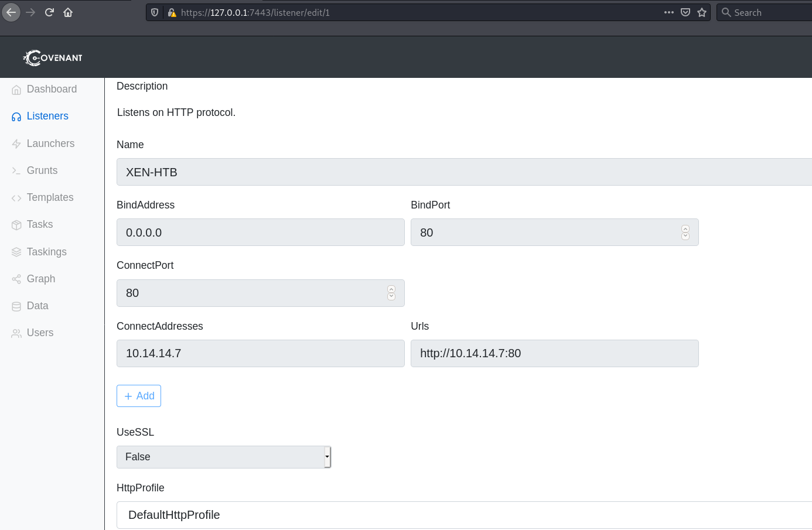Open the Dashboard page
The height and width of the screenshot is (530, 812).
coord(52,89)
